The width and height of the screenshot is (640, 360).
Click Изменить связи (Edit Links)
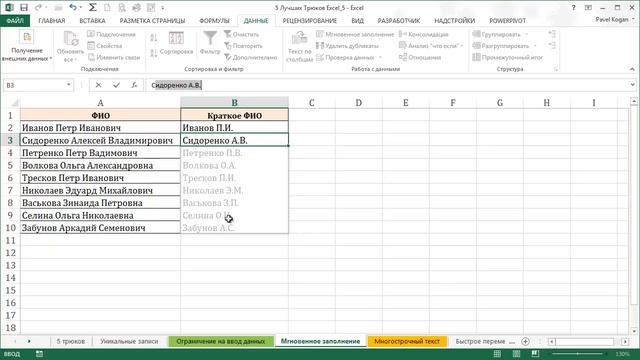click(x=114, y=57)
